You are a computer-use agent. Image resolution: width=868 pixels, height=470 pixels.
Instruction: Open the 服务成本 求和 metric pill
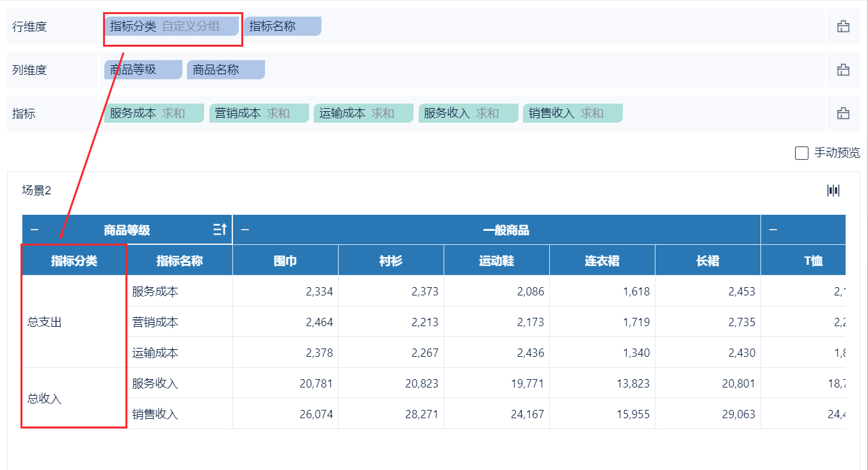tap(154, 113)
